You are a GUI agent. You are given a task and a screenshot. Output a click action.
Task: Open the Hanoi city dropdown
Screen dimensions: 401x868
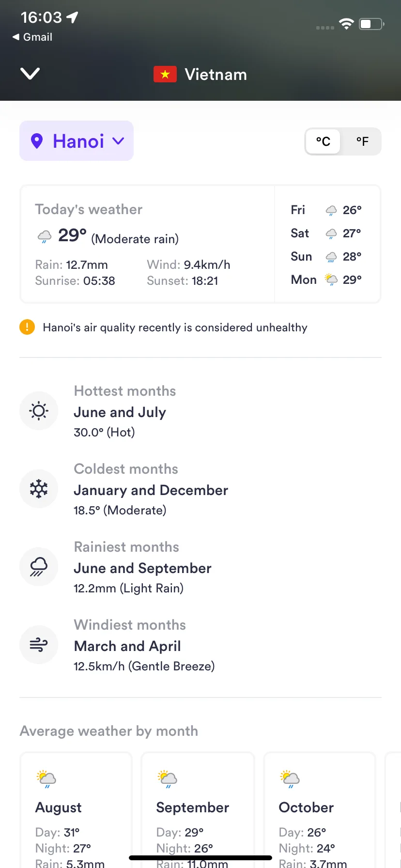77,141
